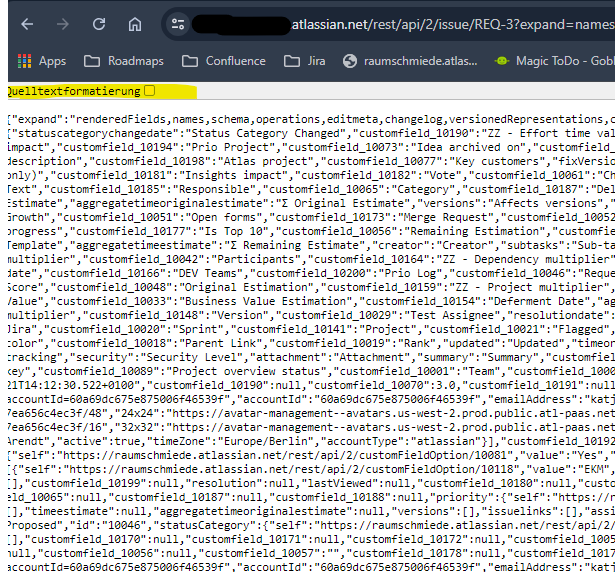Screen dimensions: 615x572
Task: Click the "Sprint" field value
Action: [x=198, y=330]
